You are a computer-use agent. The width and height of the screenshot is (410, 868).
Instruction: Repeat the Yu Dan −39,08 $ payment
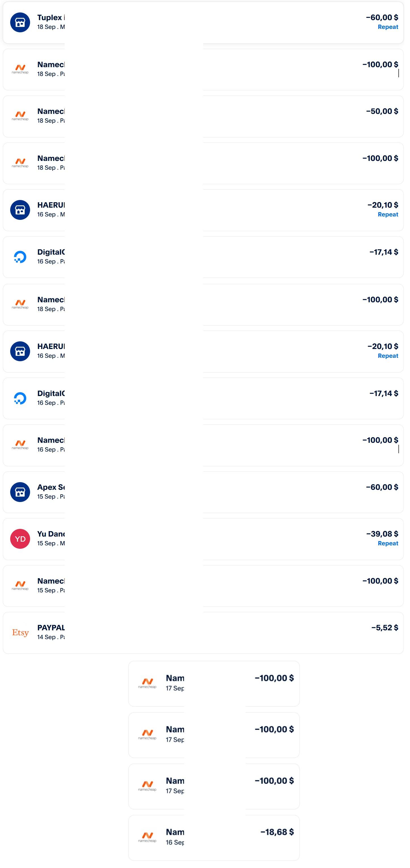(388, 543)
